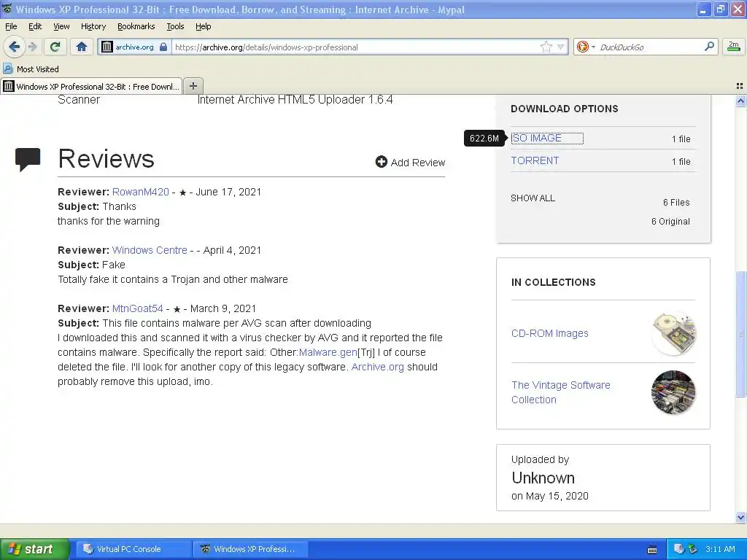Open the File menu

pos(11,26)
